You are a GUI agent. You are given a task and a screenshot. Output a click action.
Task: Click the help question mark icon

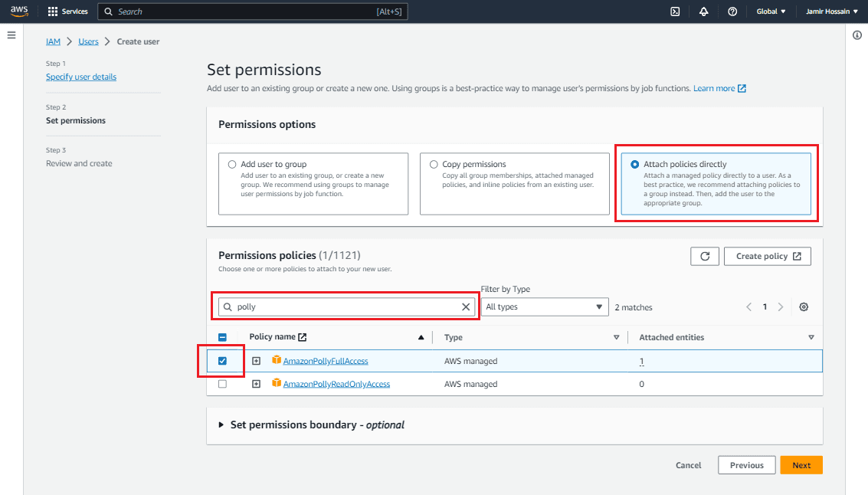(x=732, y=11)
